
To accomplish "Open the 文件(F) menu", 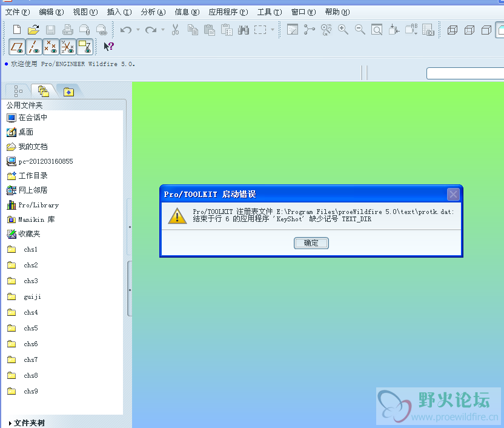I will 18,12.
